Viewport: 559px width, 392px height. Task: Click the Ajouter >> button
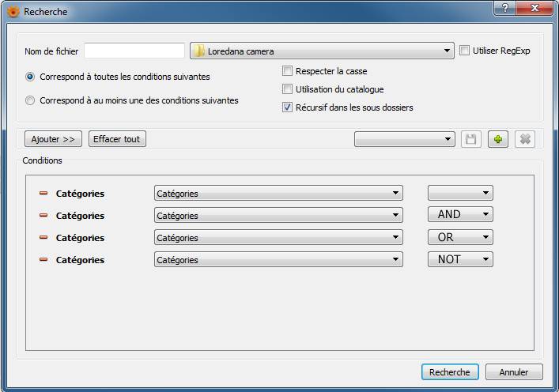click(53, 140)
